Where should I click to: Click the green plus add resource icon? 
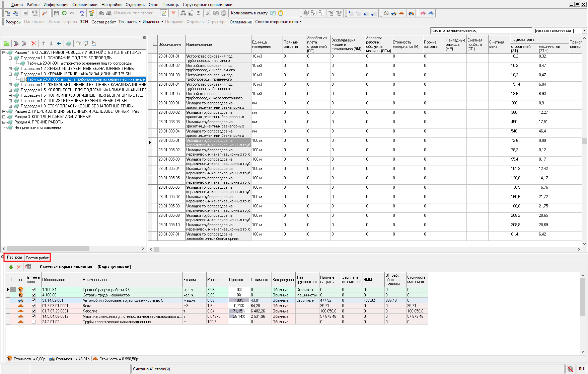coord(11,267)
